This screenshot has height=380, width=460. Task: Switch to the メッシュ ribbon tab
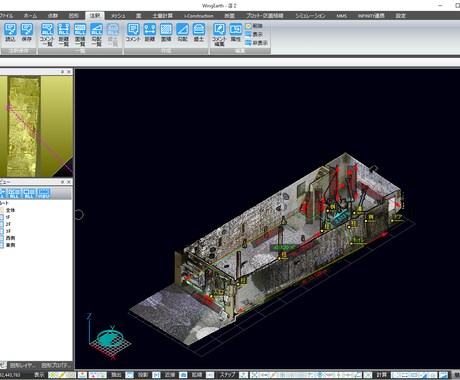point(118,16)
